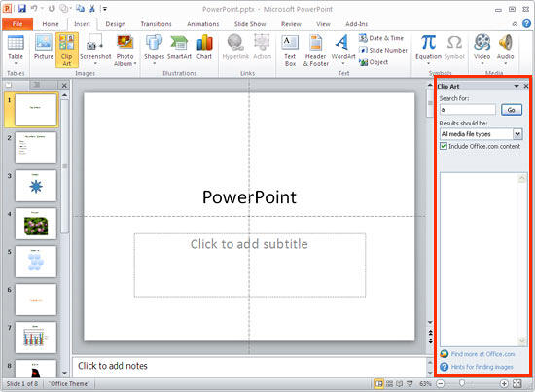Switch to the Transitions tab
This screenshot has width=535, height=392.
(x=156, y=24)
